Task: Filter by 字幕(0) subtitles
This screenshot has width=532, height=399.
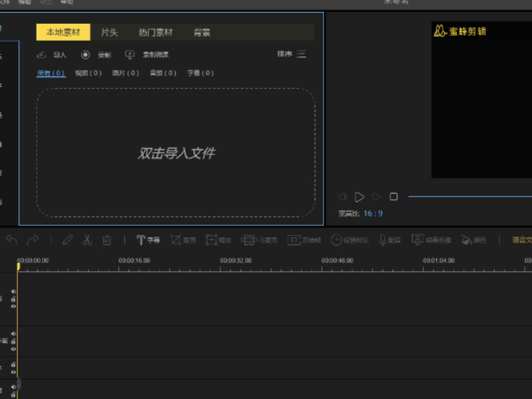Action: pos(200,73)
